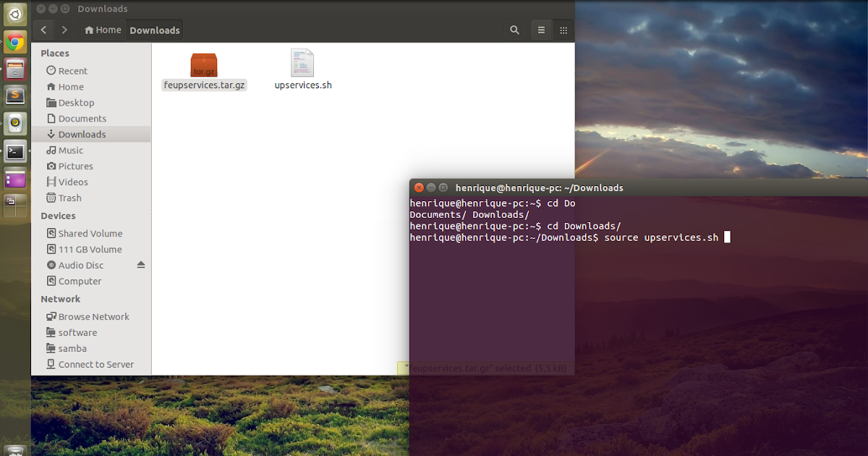Launch Google Chrome from the launcher
Viewport: 868px width, 456px height.
point(15,42)
